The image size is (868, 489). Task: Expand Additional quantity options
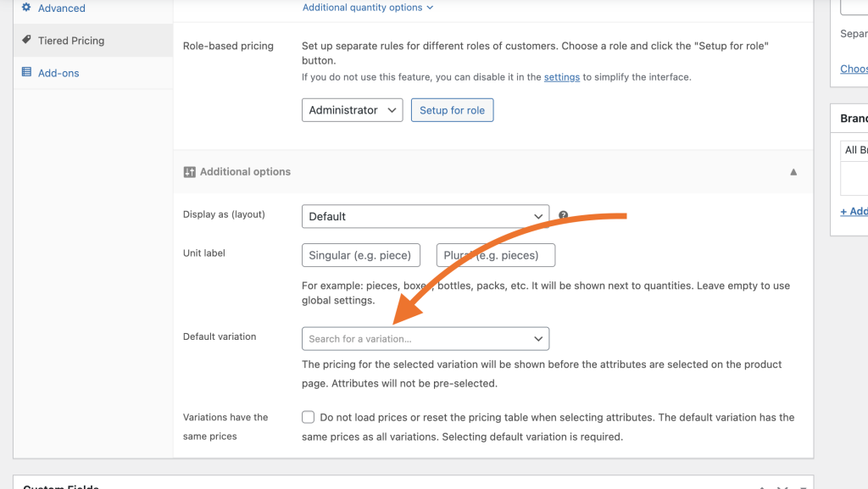[x=368, y=8]
